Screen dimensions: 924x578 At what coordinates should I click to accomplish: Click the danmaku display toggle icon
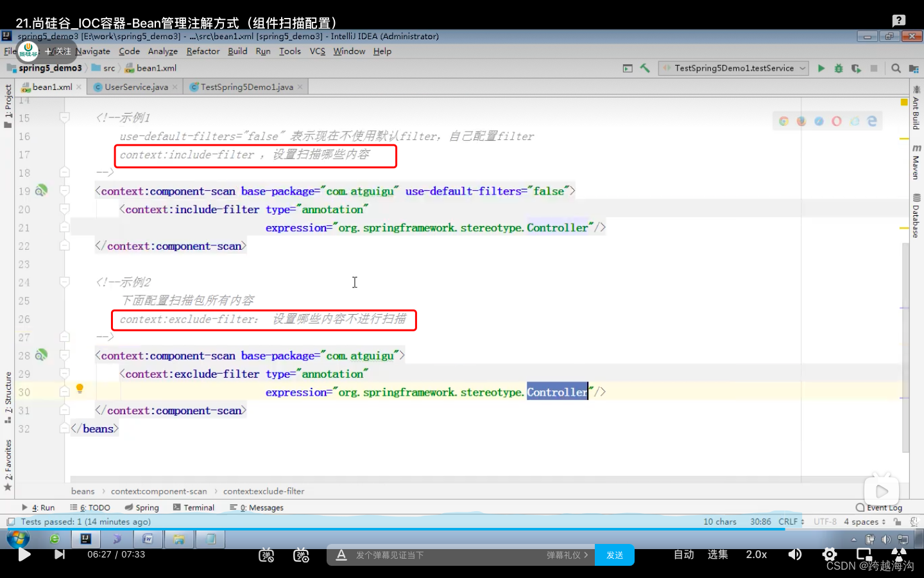[x=266, y=555]
